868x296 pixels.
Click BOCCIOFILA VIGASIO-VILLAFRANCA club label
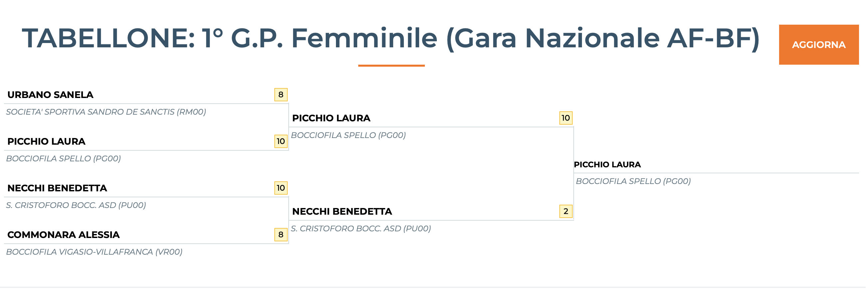click(x=95, y=251)
